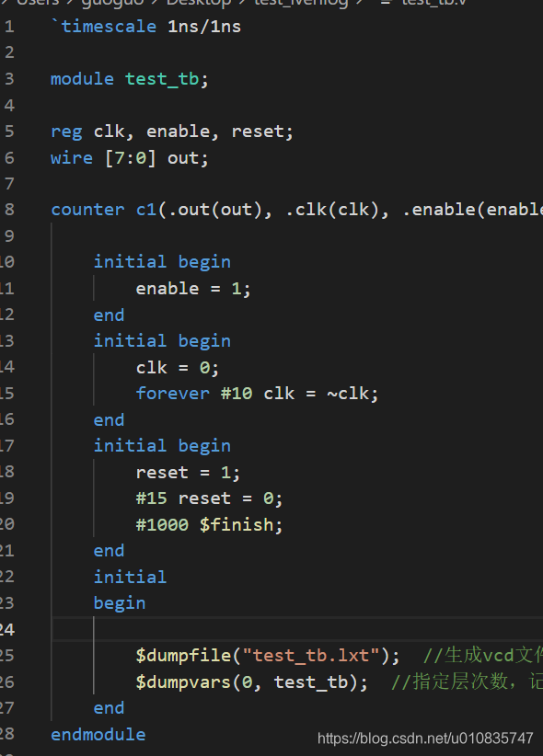Click 'forever #10 clk = ~clk;' line
Screen dimensions: 543x756
257,394
